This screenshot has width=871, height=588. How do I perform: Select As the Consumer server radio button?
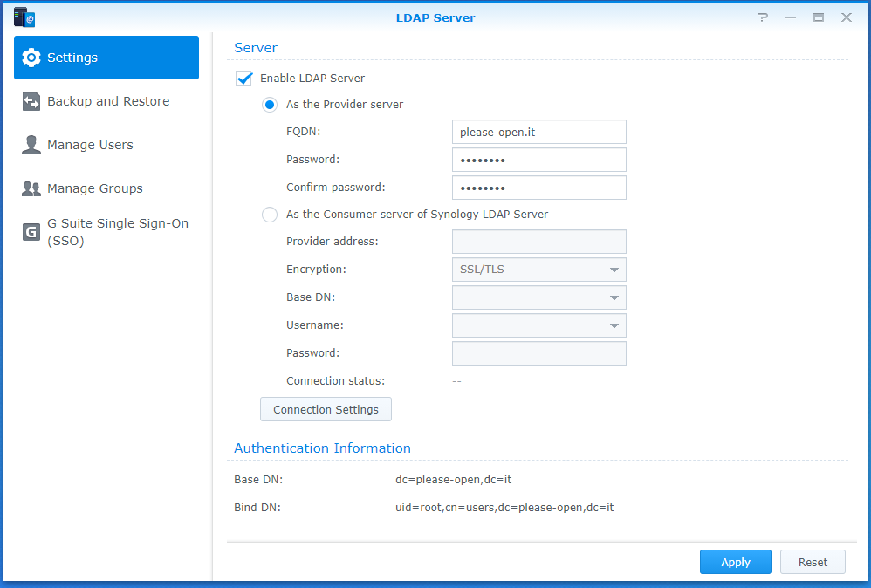270,215
